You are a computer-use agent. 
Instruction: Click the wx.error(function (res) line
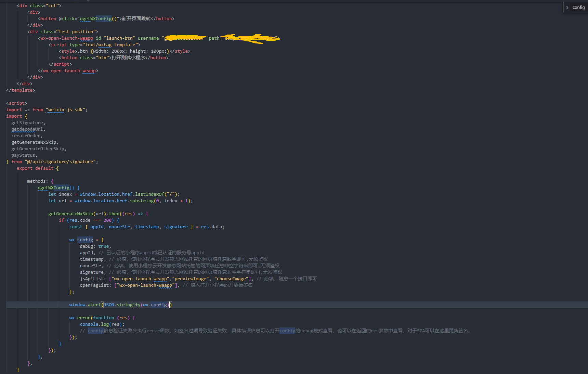[x=102, y=318]
